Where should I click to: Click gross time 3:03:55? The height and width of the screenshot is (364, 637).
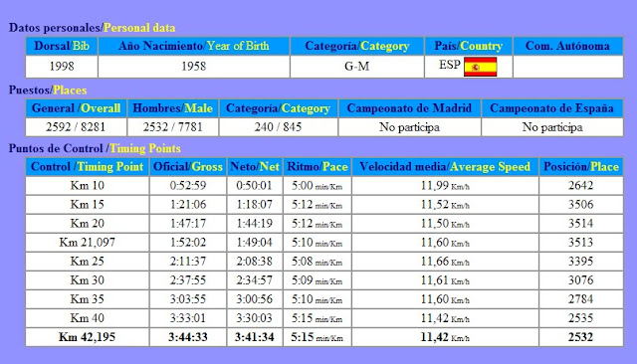tap(188, 299)
